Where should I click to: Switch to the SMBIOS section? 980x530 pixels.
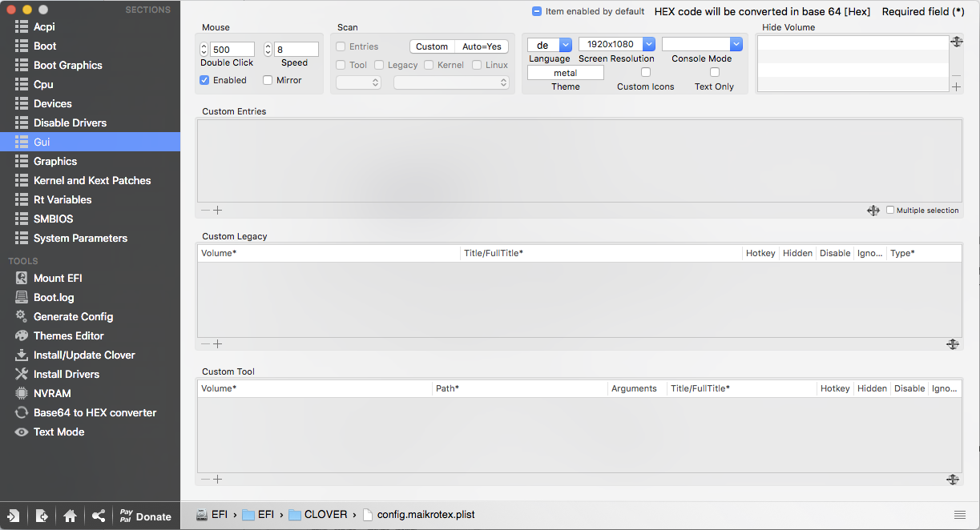(53, 219)
